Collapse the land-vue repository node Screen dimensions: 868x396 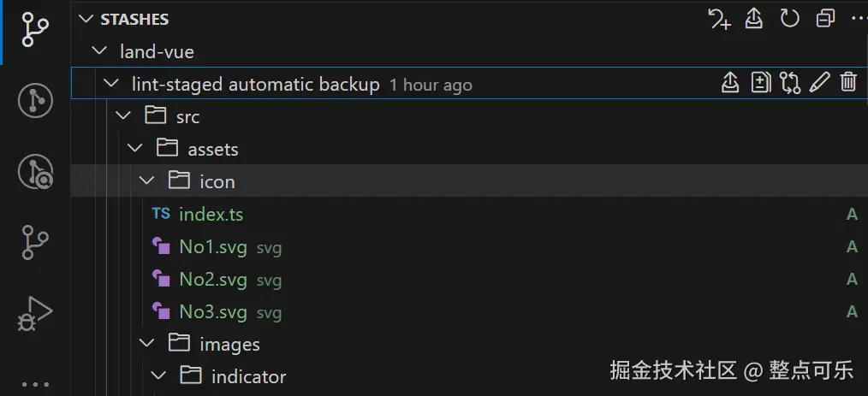[99, 51]
